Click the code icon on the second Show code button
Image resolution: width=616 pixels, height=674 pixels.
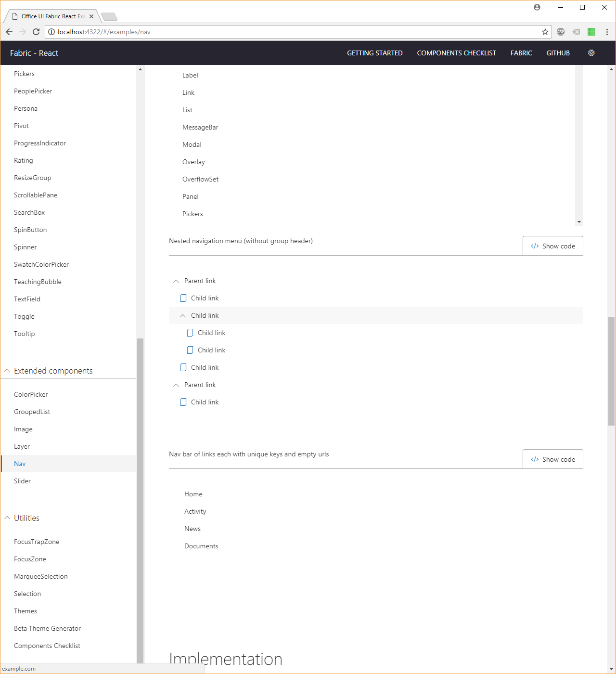tap(535, 459)
